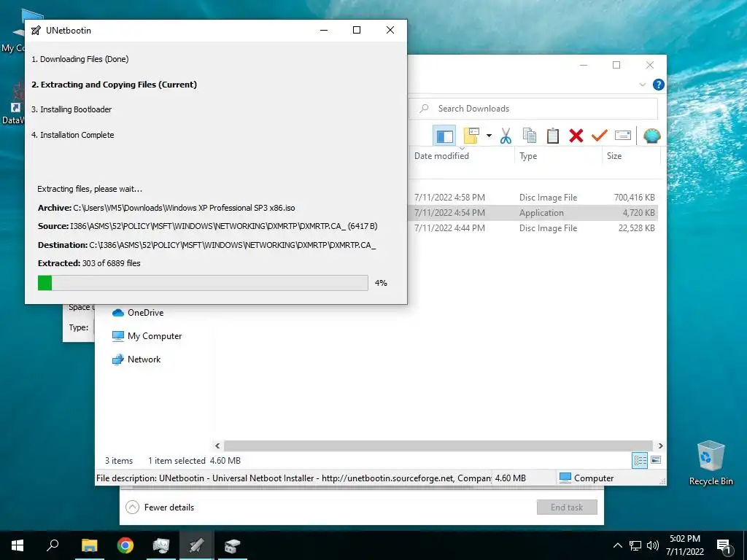Viewport: 747px width, 560px height.
Task: Open the drive tool icon on taskbar
Action: [233, 545]
